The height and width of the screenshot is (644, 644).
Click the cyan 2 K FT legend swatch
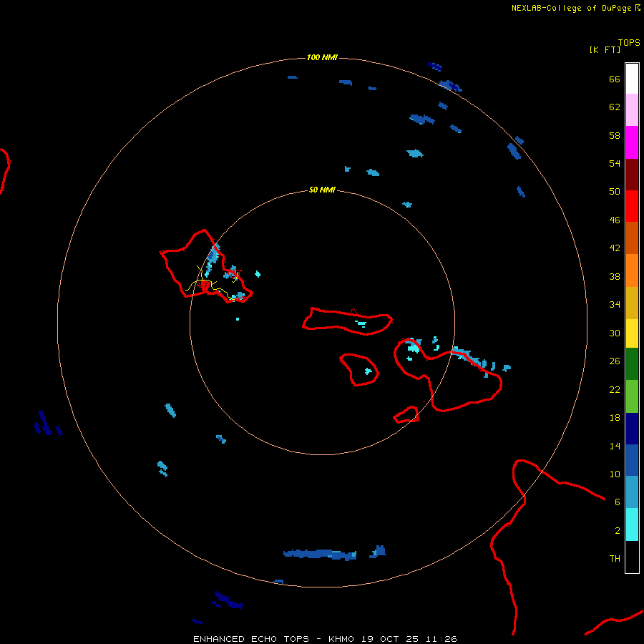click(x=632, y=525)
